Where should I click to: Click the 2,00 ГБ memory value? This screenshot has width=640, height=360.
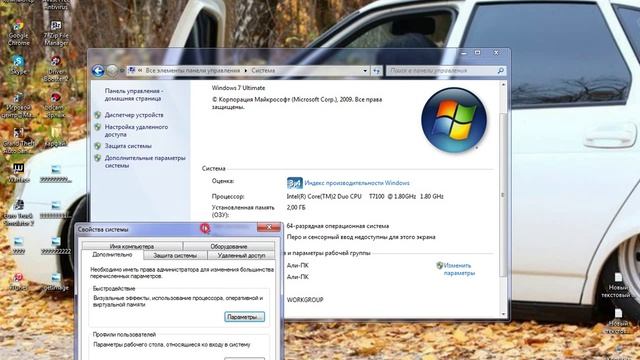pos(296,207)
